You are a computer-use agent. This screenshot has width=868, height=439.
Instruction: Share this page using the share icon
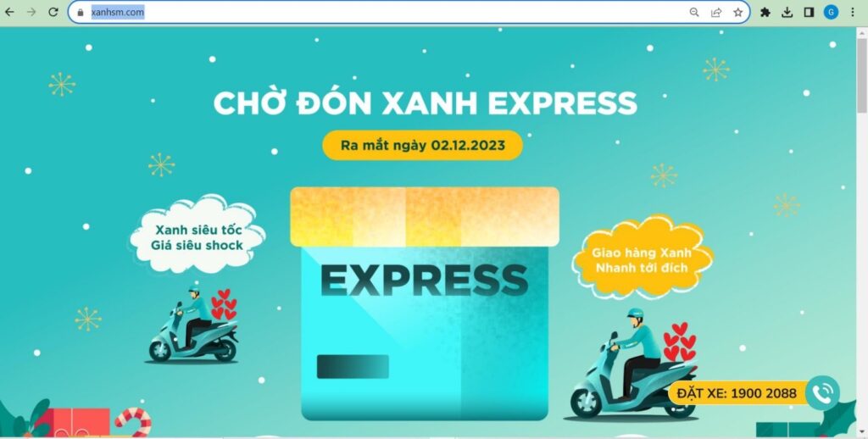[716, 12]
